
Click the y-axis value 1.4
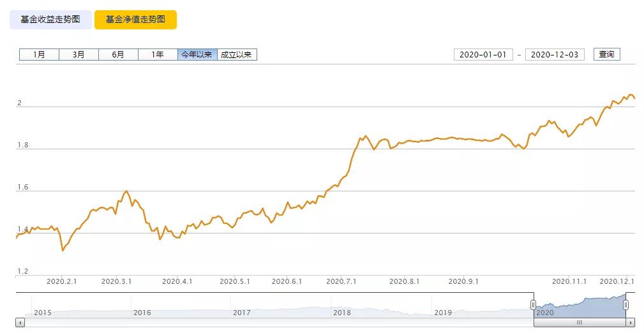pyautogui.click(x=22, y=229)
